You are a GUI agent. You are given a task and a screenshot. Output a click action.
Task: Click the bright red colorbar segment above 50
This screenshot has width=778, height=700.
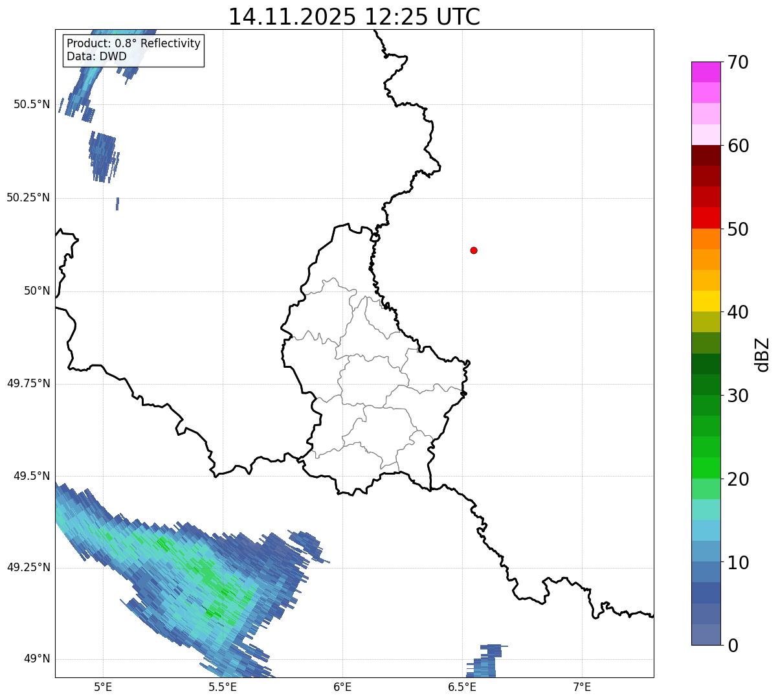coord(706,218)
